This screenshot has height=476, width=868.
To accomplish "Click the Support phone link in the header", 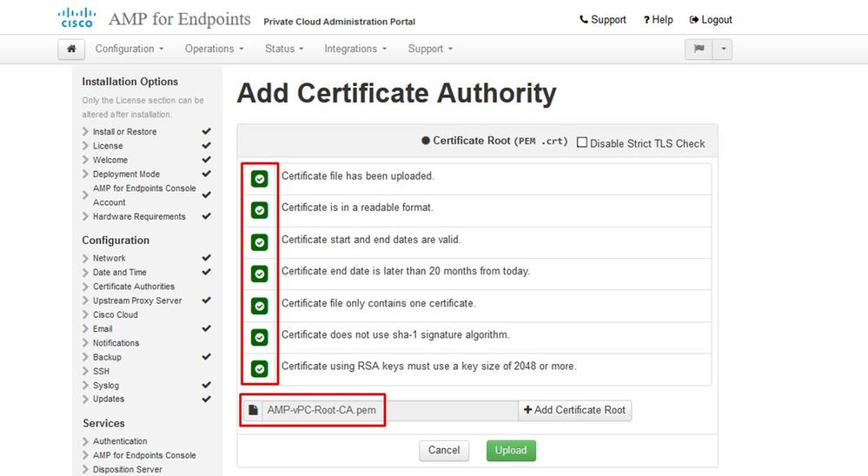I will point(603,20).
